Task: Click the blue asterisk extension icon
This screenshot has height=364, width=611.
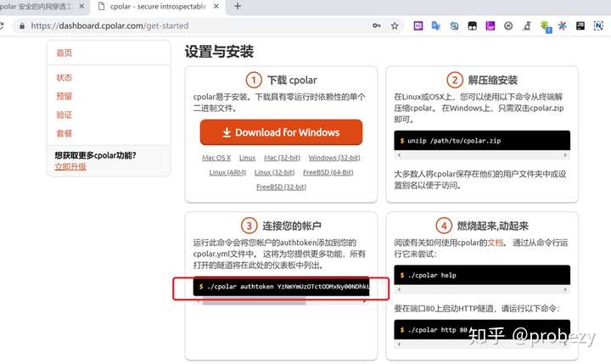Action: (563, 25)
